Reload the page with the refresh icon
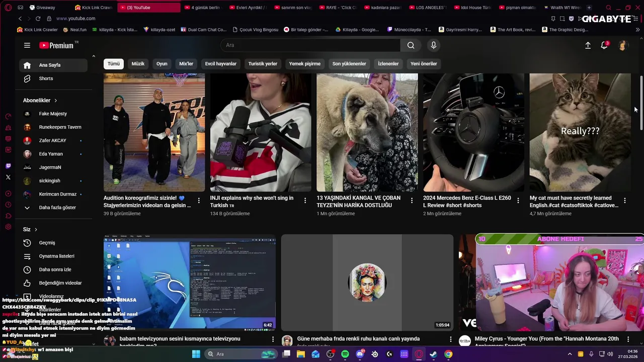This screenshot has height=362, width=644. click(38, 19)
